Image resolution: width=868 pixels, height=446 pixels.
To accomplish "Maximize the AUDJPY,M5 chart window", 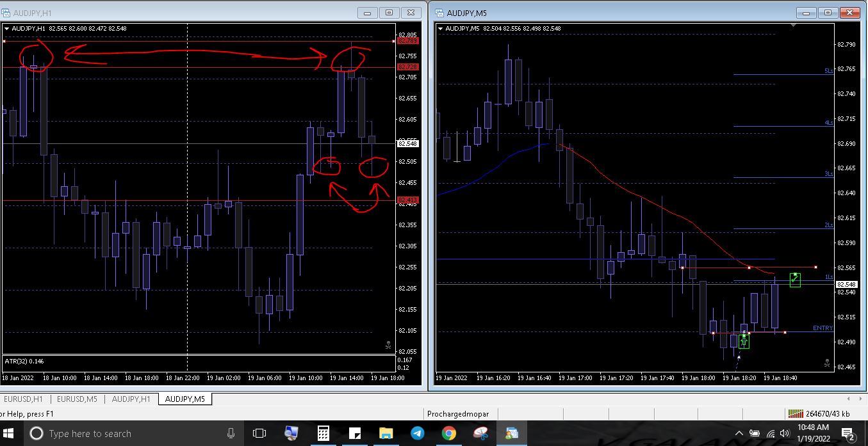I will [x=828, y=12].
